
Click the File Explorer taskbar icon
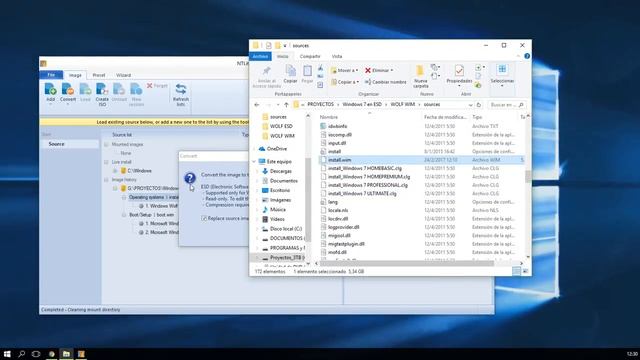66,354
